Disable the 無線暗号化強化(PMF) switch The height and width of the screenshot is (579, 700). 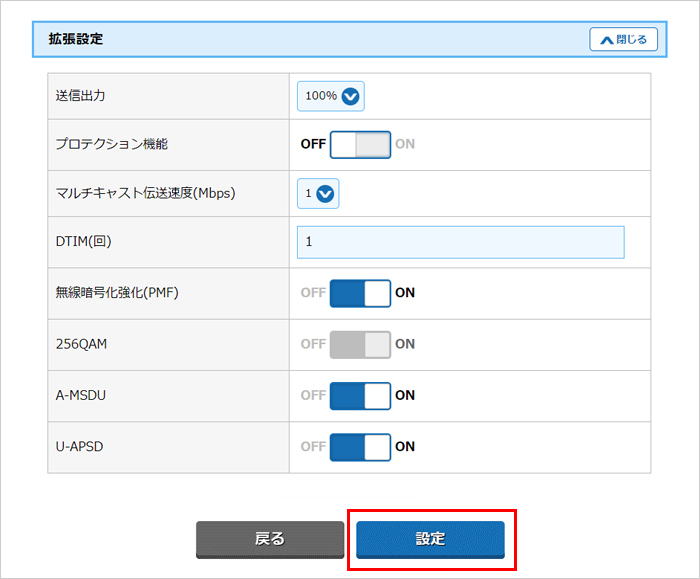[360, 293]
